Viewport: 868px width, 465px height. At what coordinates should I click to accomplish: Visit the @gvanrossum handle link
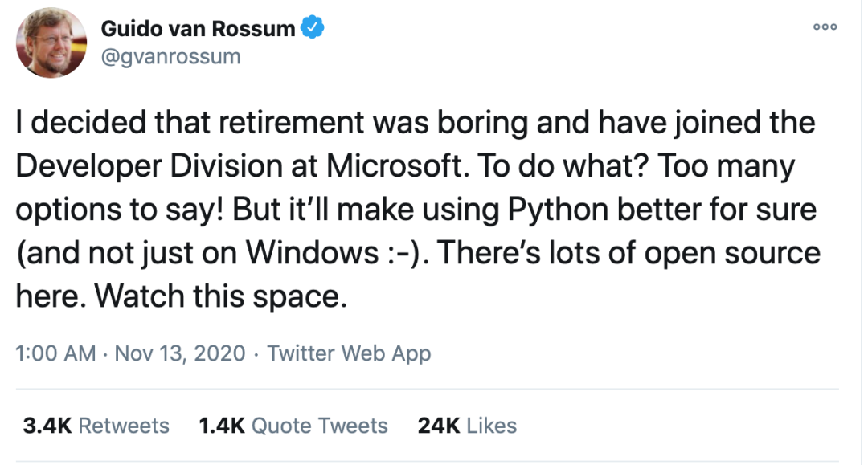(170, 57)
